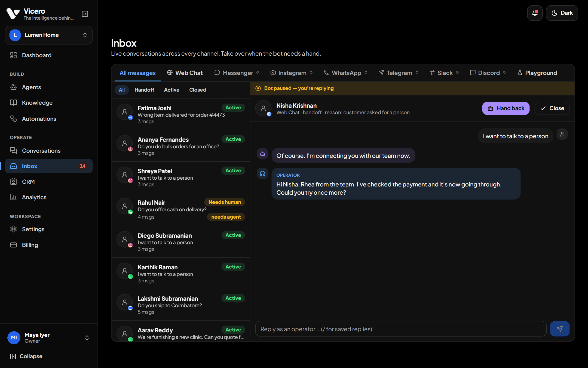This screenshot has width=588, height=368.
Task: Open the CRM page
Action: pos(49,182)
